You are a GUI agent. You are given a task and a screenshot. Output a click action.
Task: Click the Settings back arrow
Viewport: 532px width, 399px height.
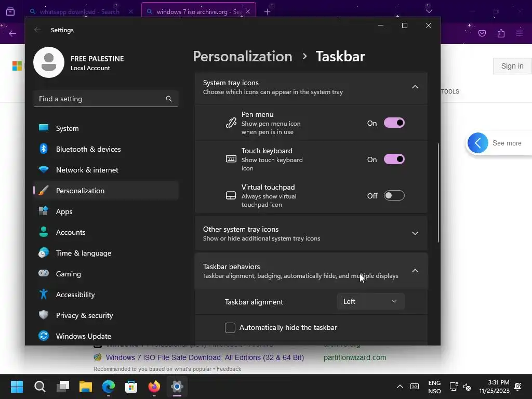pos(37,30)
